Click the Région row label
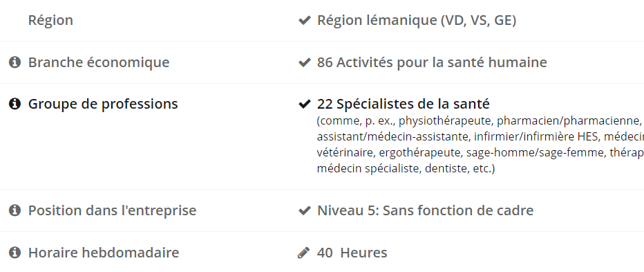 (50, 20)
